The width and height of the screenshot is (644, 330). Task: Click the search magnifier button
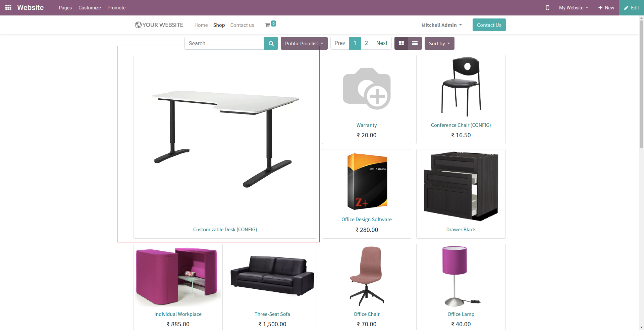(x=271, y=43)
